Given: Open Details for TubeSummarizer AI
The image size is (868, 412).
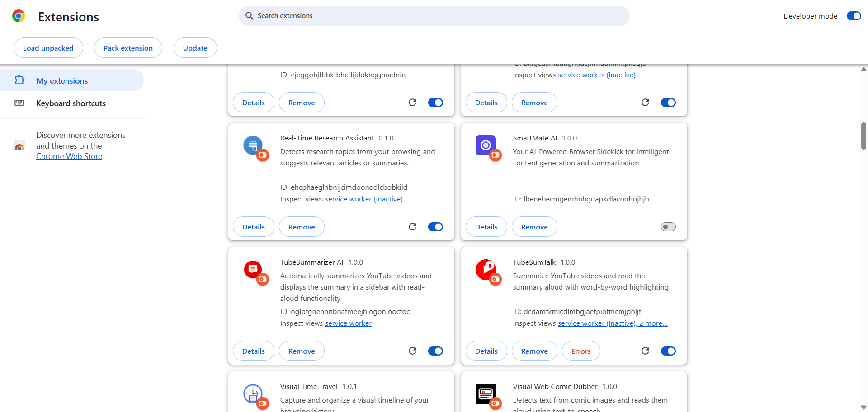Looking at the screenshot, I should [254, 351].
